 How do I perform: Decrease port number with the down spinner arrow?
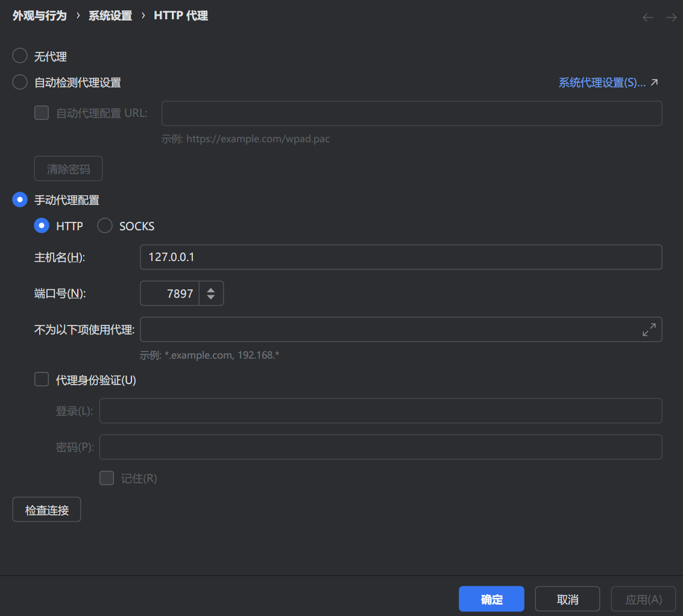tap(210, 297)
